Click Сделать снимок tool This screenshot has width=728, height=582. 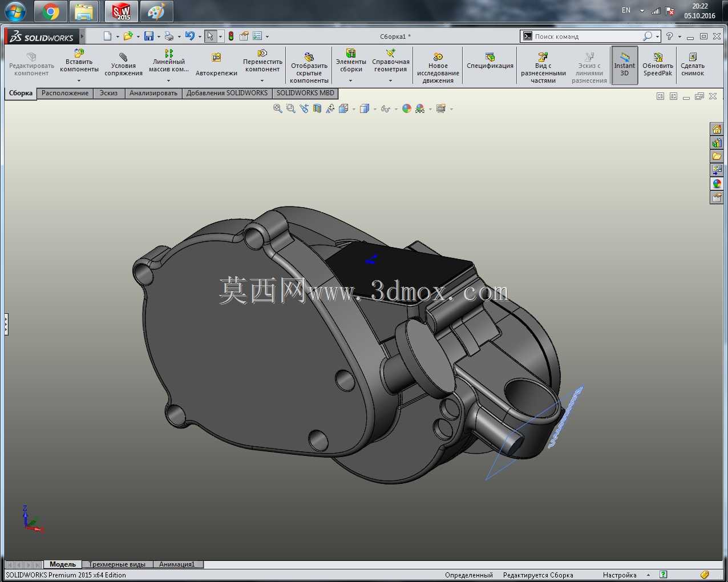pyautogui.click(x=693, y=64)
